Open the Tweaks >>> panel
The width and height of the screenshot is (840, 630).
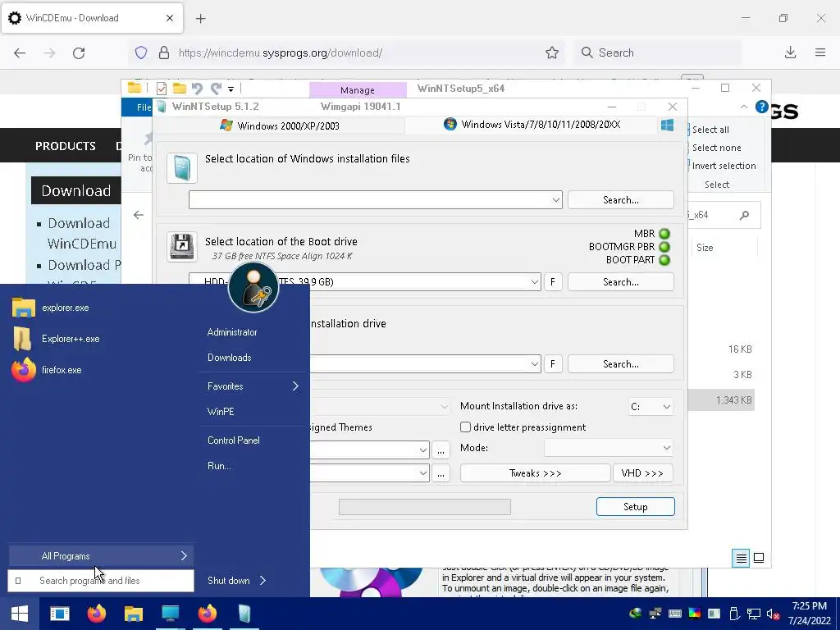point(535,473)
